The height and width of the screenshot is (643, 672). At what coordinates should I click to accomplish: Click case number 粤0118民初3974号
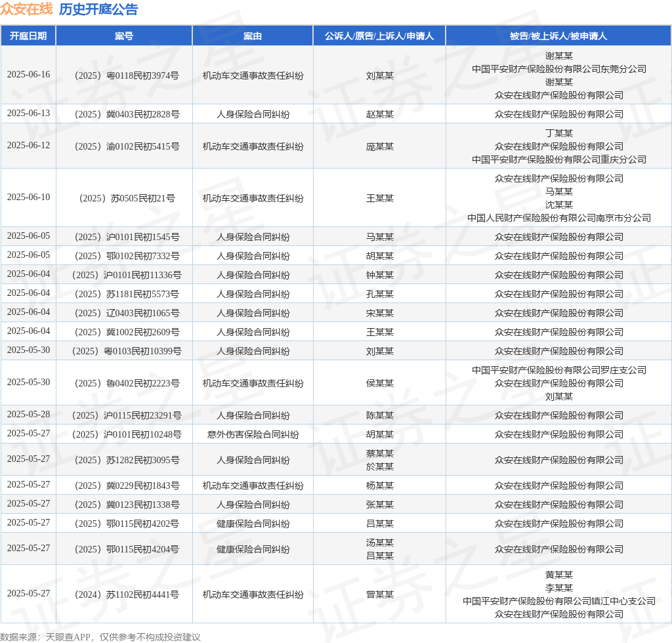pyautogui.click(x=127, y=76)
